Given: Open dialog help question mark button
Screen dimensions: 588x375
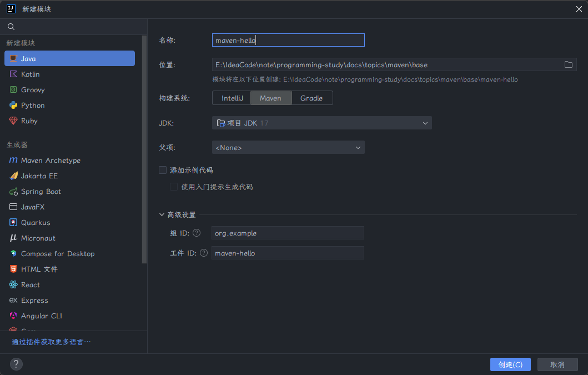Looking at the screenshot, I should (16, 364).
